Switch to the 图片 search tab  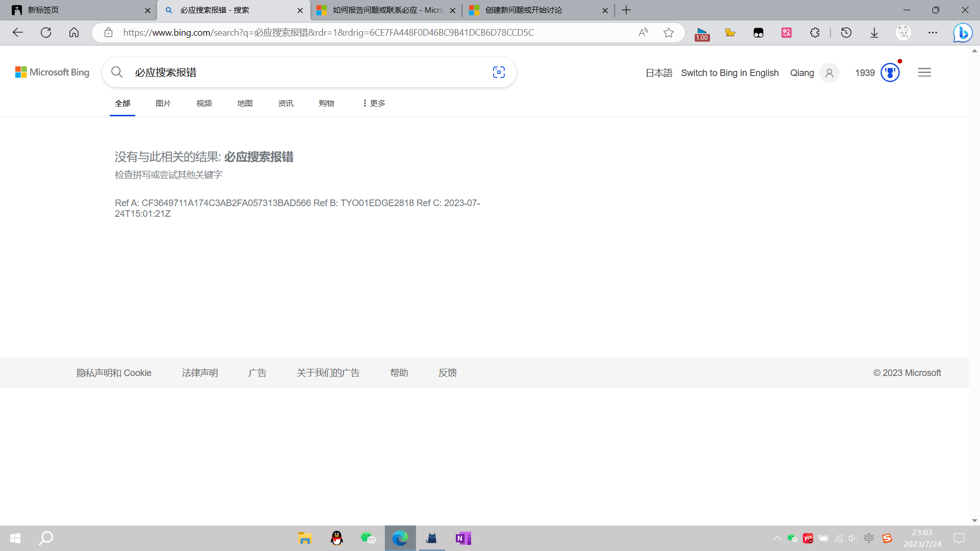[163, 103]
